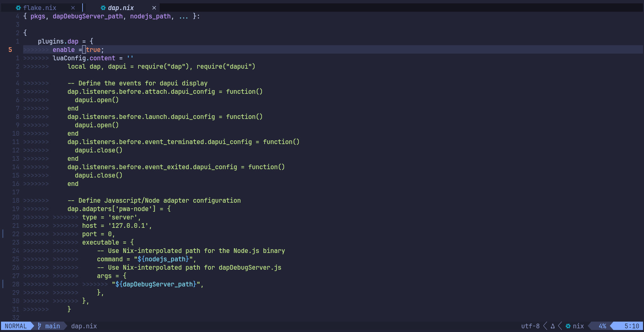
Task: Switch to the flake.nix tab
Action: pos(40,8)
